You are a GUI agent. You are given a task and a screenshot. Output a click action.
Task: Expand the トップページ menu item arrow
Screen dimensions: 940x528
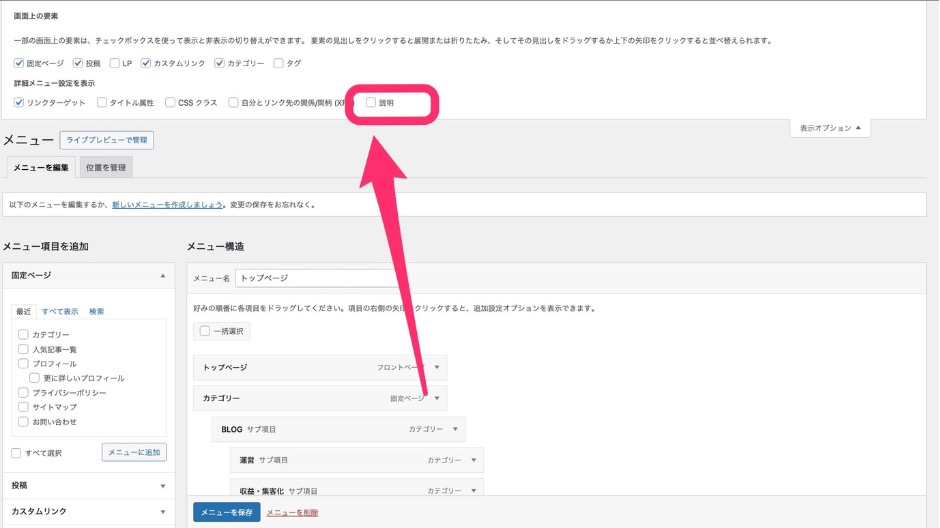pyautogui.click(x=437, y=368)
